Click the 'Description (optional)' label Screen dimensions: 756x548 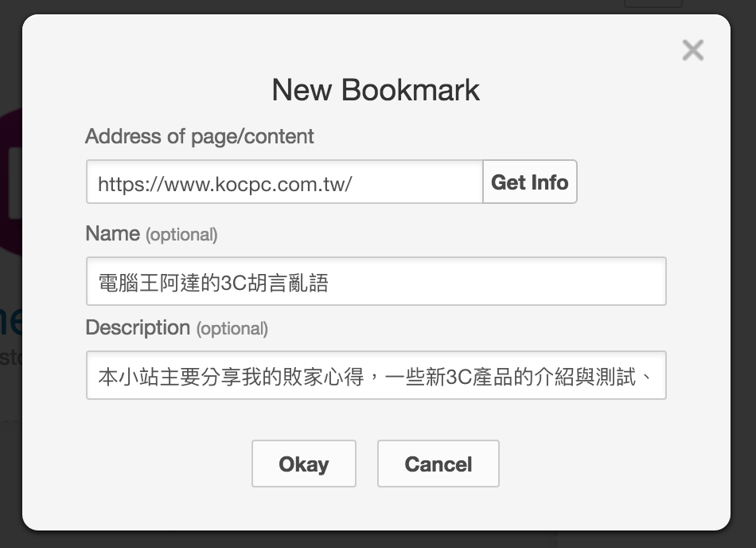[177, 328]
